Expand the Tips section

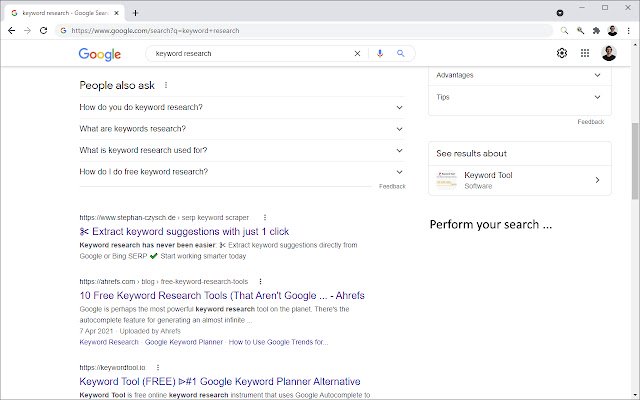tap(520, 97)
